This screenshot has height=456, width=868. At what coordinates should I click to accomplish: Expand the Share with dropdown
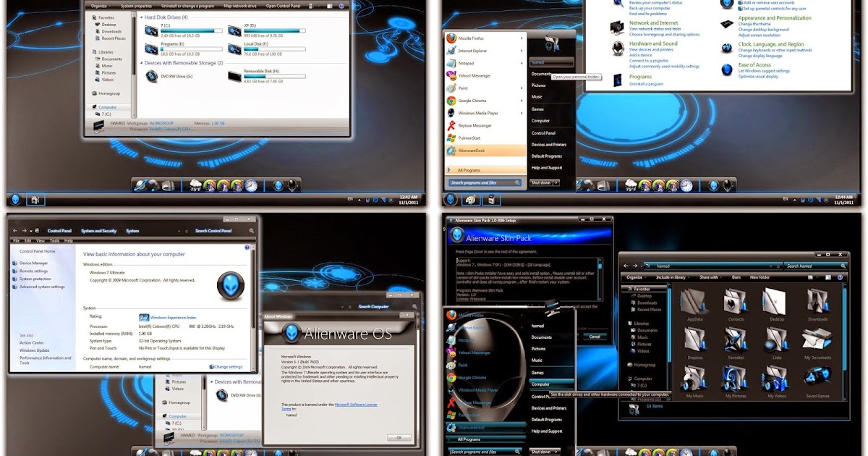point(710,277)
